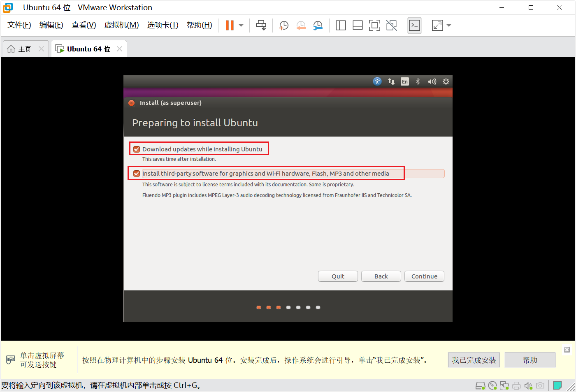Click 我已完成安装 button
The width and height of the screenshot is (576, 392).
click(474, 360)
